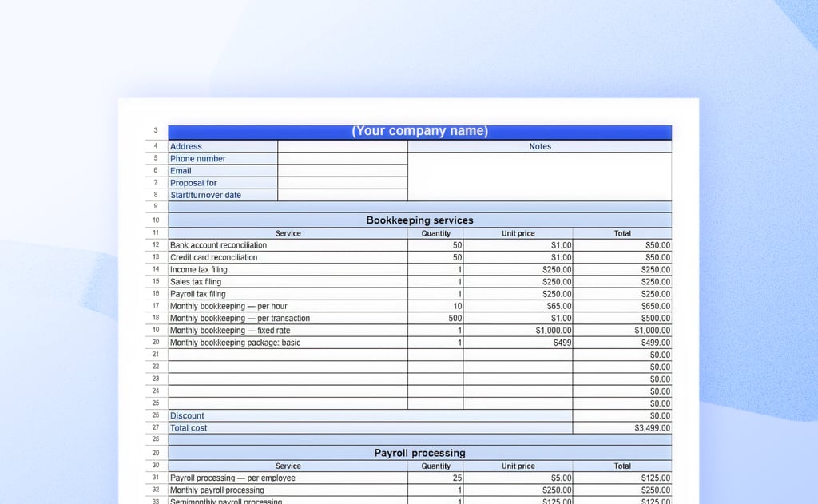Viewport: 818px width, 504px height.
Task: Select the $499.00 total cell
Action: point(621,343)
